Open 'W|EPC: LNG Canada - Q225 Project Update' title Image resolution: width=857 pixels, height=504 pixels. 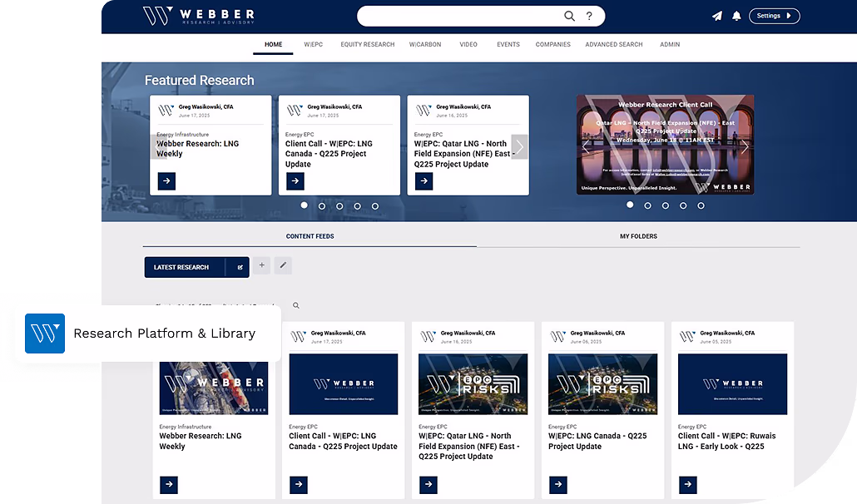(597, 441)
